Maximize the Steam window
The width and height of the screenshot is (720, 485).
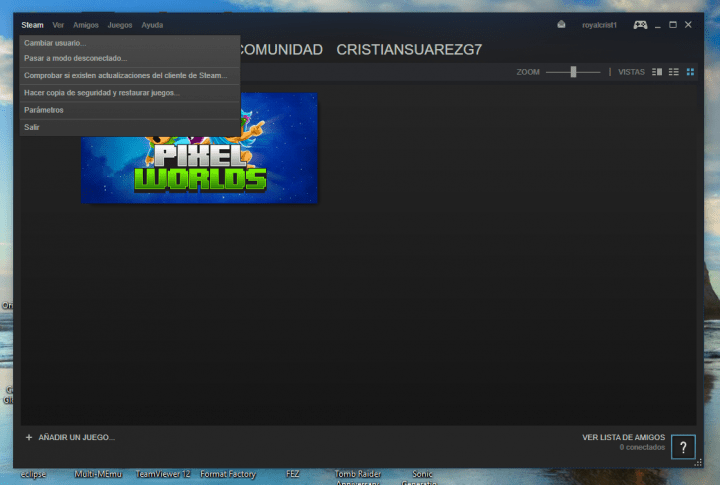point(673,25)
